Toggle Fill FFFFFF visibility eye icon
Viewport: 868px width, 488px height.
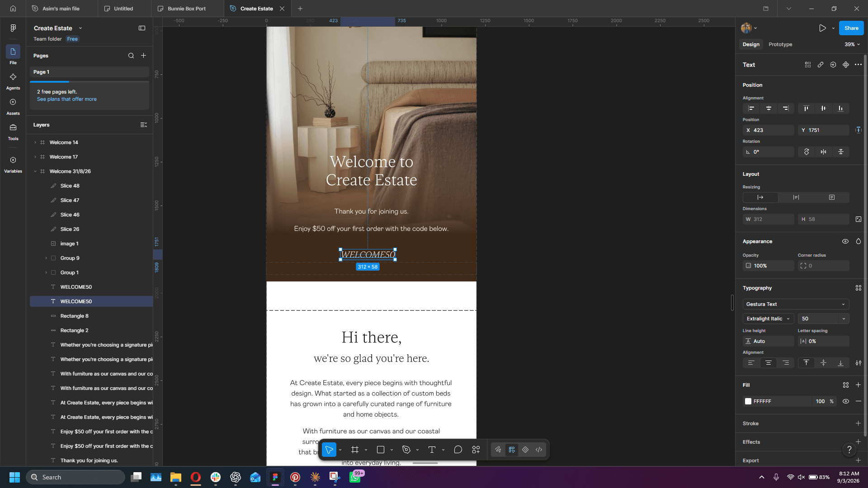tap(846, 401)
